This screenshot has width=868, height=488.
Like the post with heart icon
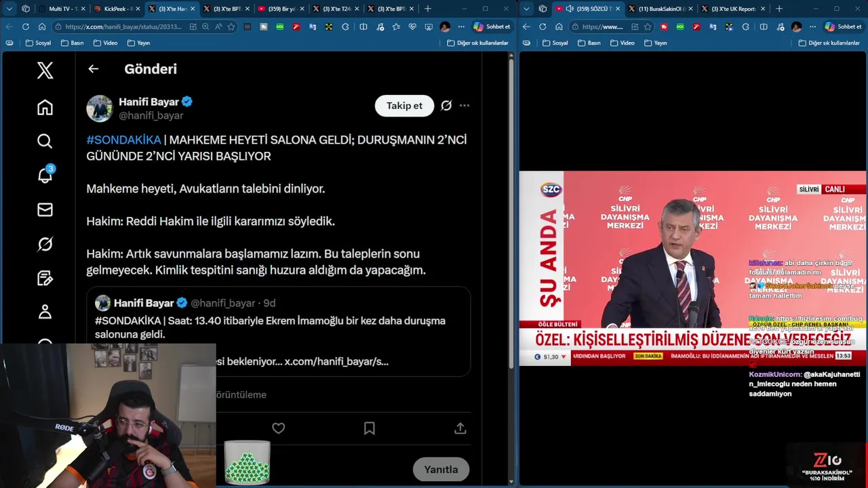click(x=279, y=428)
